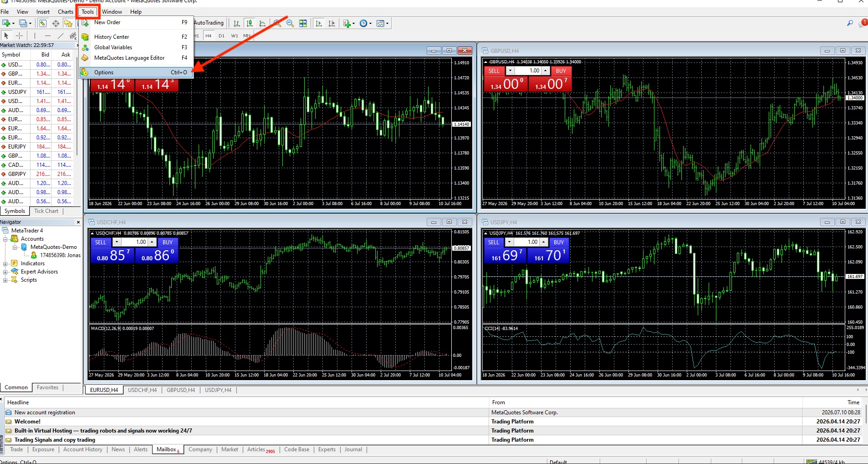The image size is (868, 464).
Task: Open the Charts menu
Action: (65, 12)
